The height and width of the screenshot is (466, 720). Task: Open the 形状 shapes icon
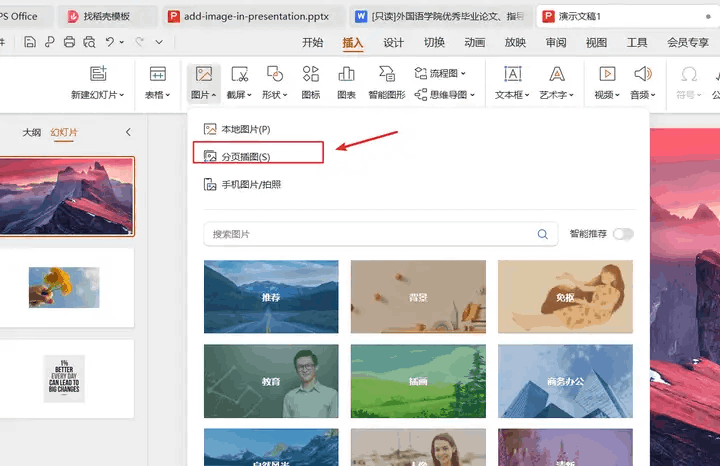click(275, 75)
